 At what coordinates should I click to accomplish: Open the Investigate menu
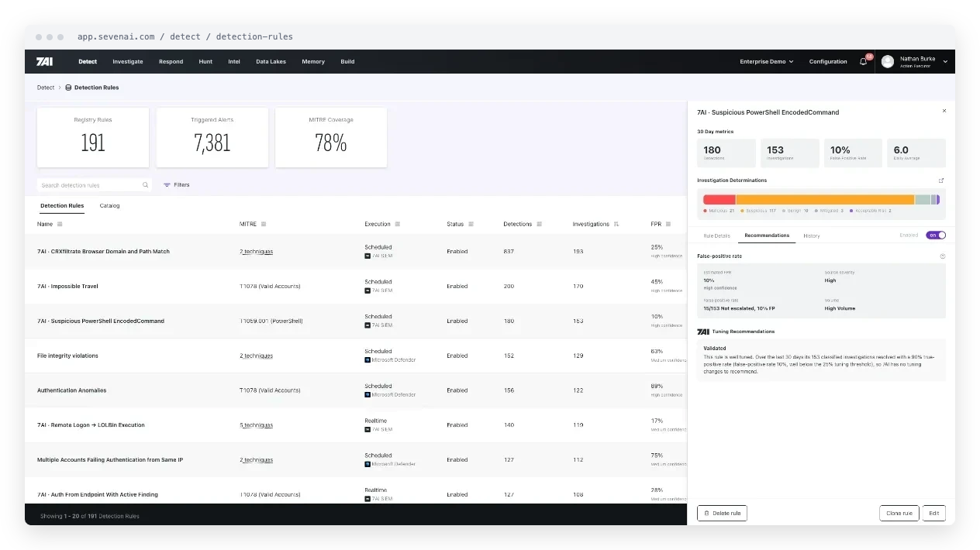[128, 62]
